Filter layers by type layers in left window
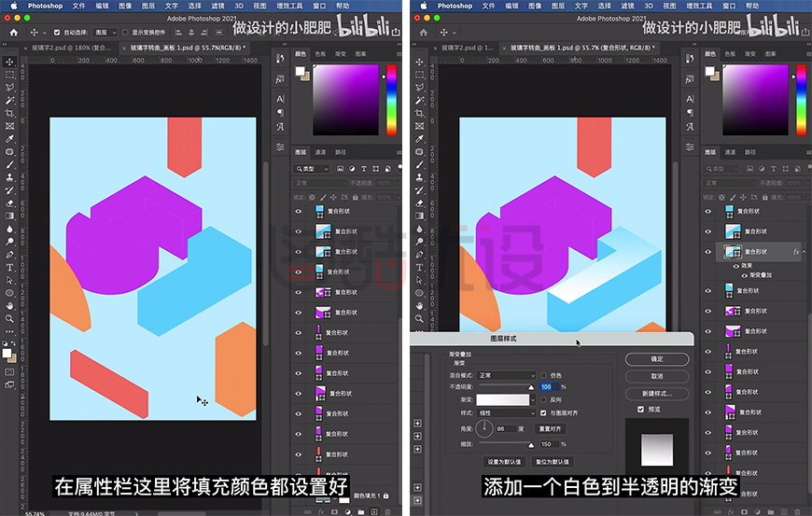Image resolution: width=812 pixels, height=516 pixels. 364,169
